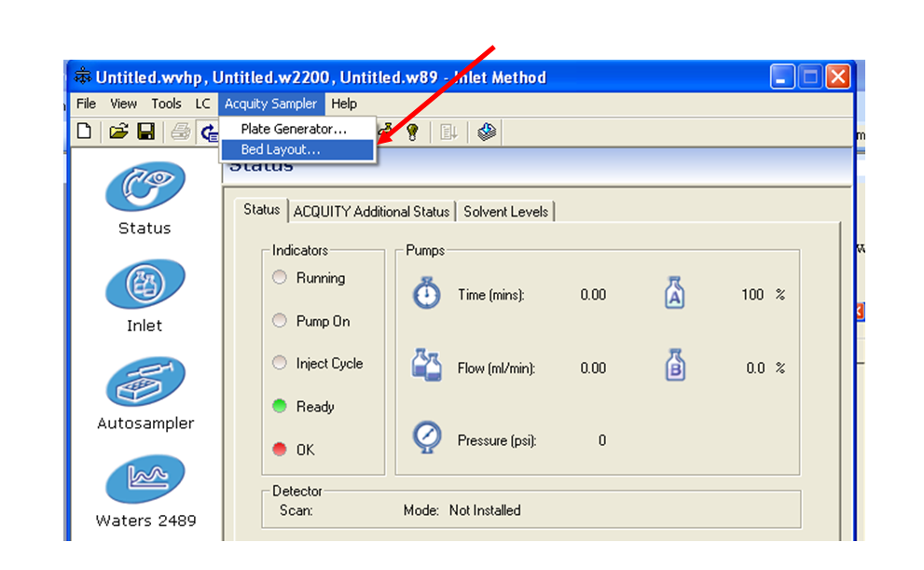This screenshot has width=924, height=570.
Task: Maximize the Inlet Method window
Action: point(810,77)
